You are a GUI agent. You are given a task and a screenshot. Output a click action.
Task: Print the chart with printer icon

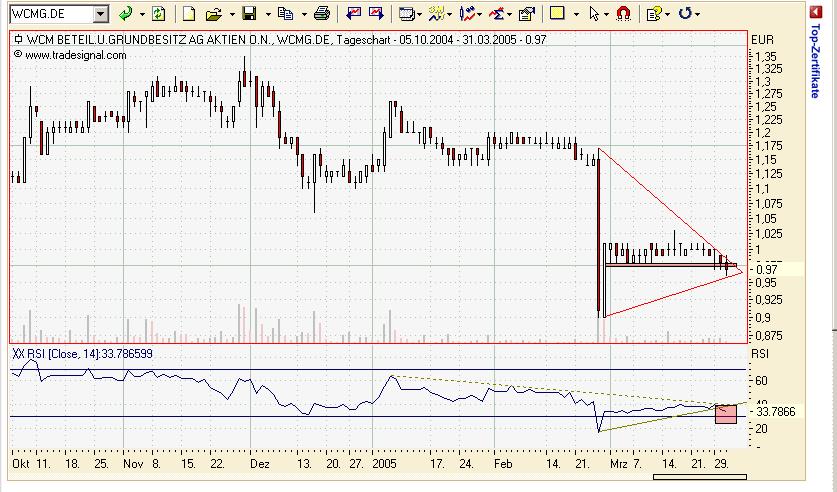click(322, 13)
